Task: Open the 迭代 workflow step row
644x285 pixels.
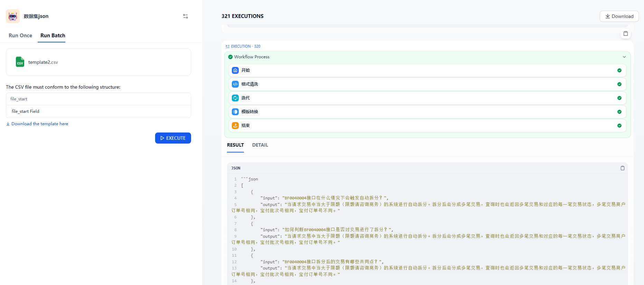Action: pos(427,98)
